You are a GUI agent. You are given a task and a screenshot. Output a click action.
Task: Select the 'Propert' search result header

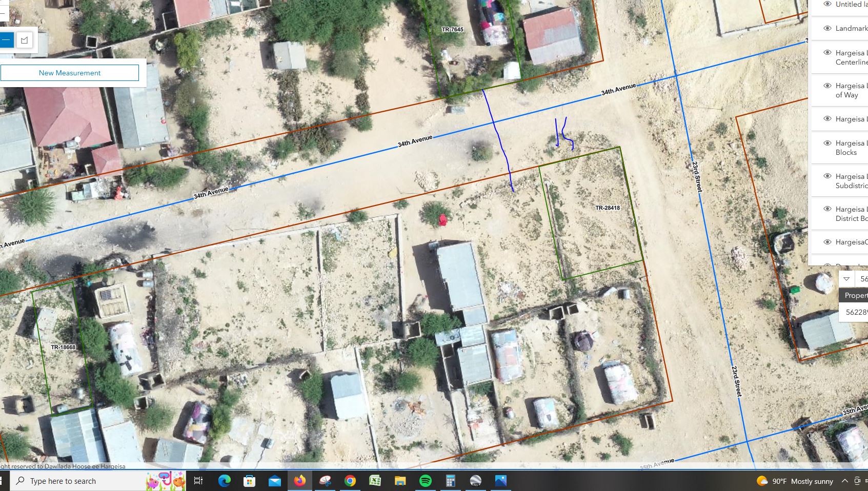[x=854, y=295]
